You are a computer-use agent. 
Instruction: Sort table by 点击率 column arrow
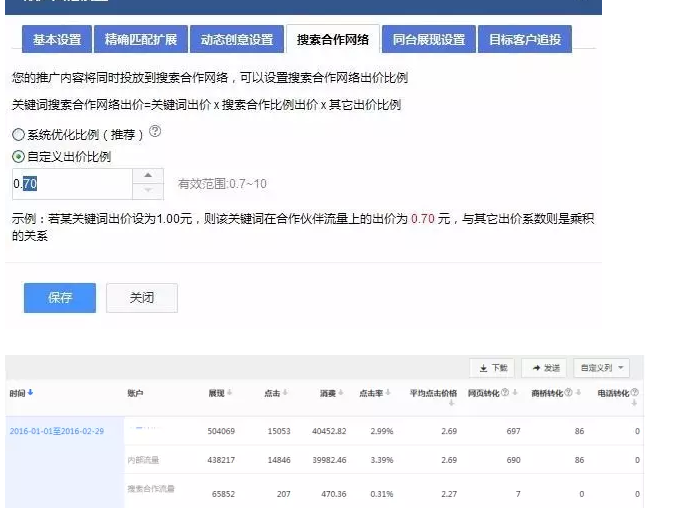coord(390,393)
